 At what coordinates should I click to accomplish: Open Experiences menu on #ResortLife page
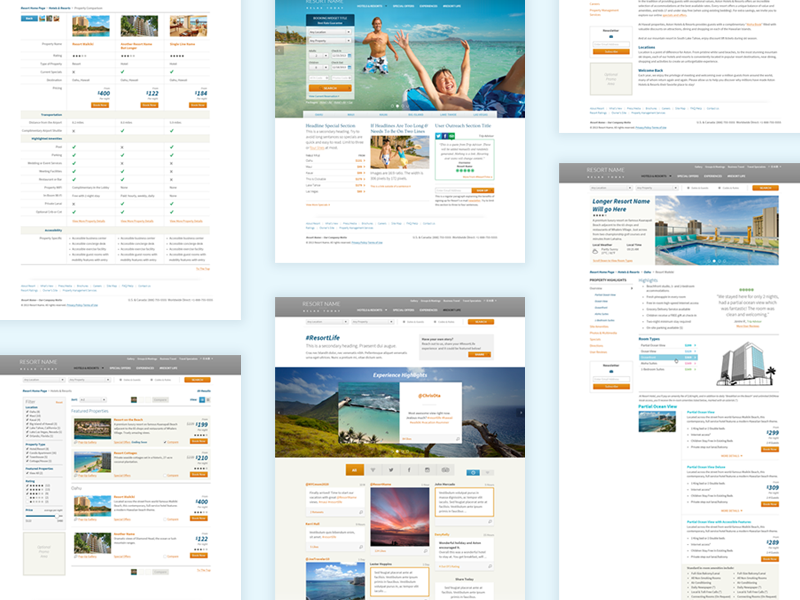[429, 310]
